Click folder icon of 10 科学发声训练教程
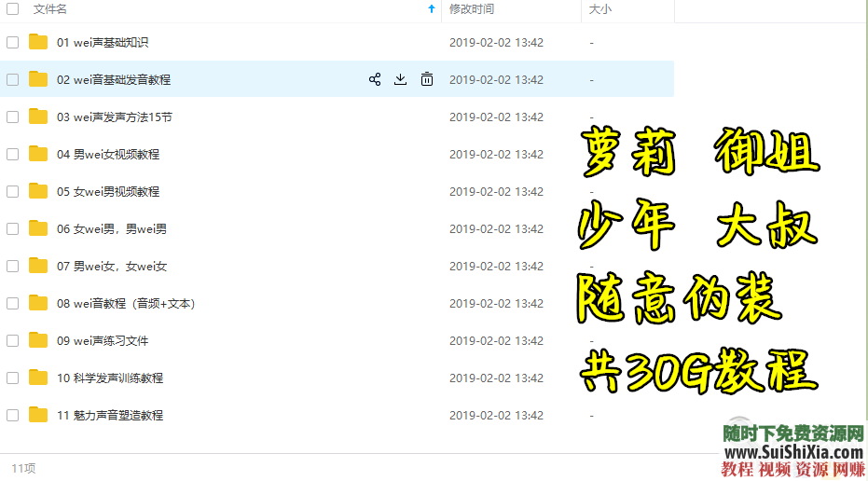 coord(38,378)
